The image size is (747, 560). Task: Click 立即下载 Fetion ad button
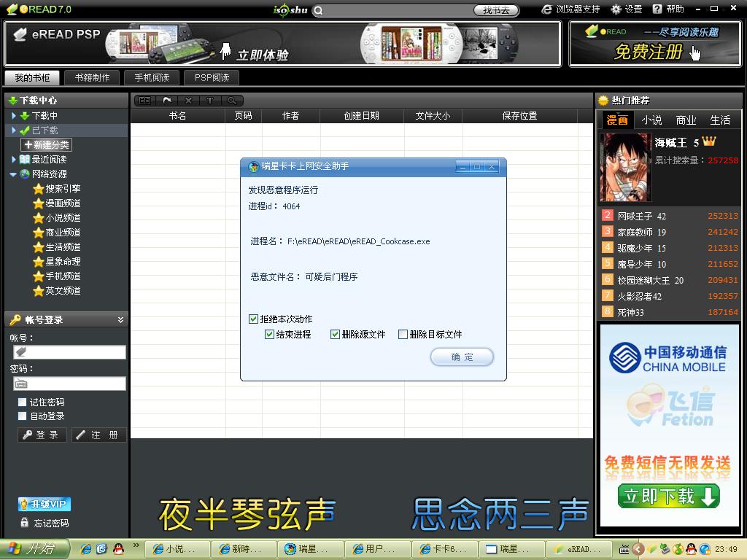pos(668,496)
